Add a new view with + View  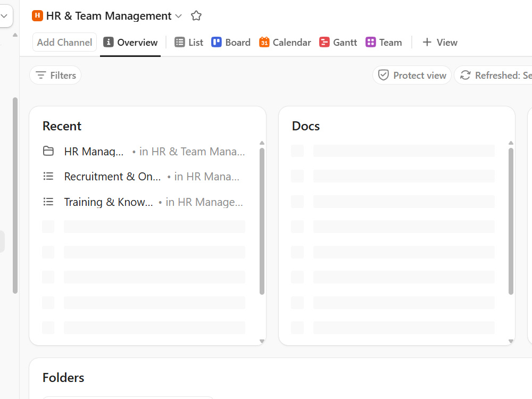(440, 43)
